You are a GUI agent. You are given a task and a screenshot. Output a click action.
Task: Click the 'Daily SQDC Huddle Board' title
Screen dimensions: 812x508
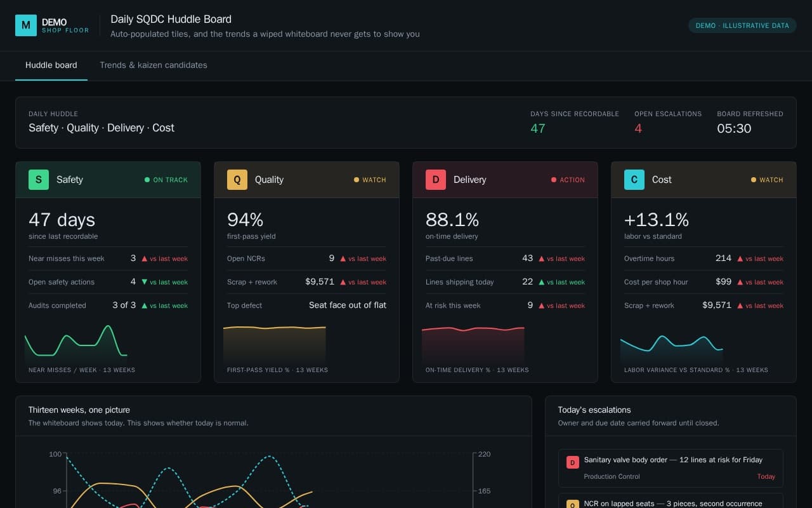point(171,19)
